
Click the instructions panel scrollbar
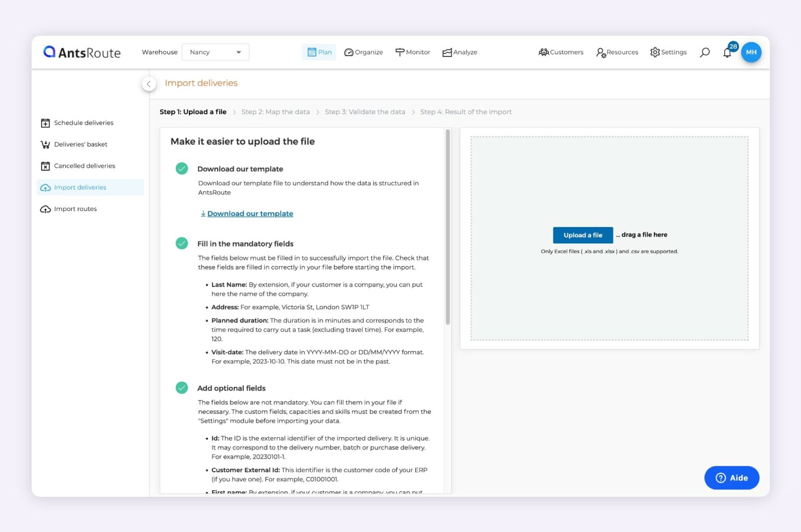tap(447, 227)
